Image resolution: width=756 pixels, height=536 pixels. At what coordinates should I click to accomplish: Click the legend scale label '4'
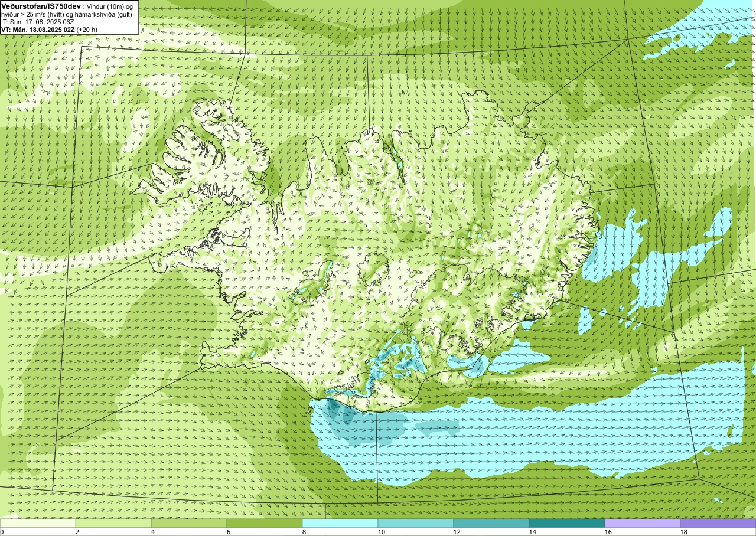click(x=153, y=532)
